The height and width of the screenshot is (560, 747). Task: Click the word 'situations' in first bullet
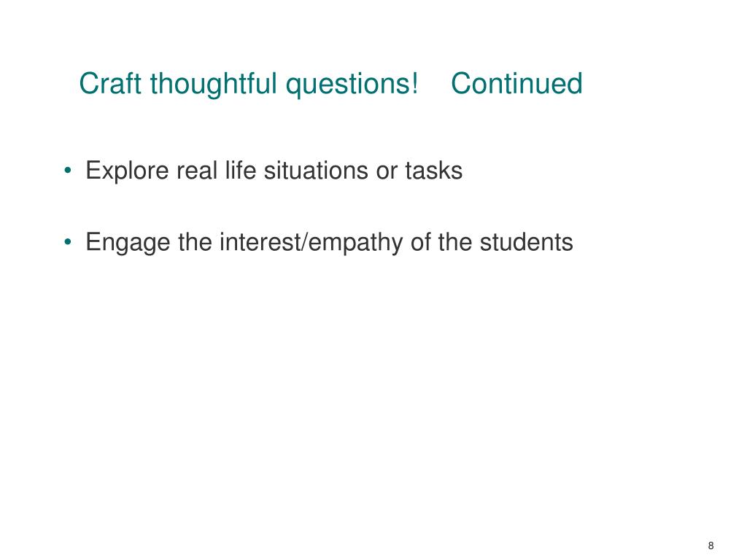click(317, 170)
